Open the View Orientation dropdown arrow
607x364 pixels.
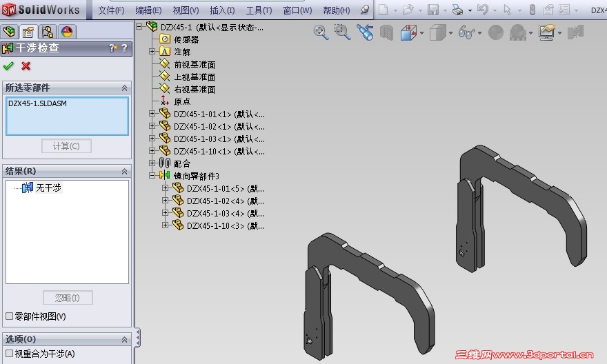(x=421, y=33)
